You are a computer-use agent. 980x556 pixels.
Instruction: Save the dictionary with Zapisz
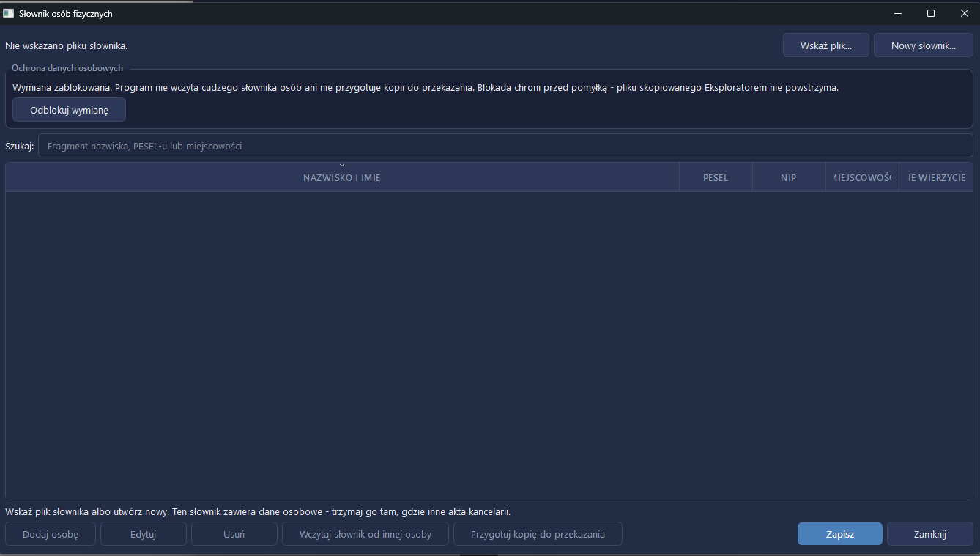click(x=840, y=534)
